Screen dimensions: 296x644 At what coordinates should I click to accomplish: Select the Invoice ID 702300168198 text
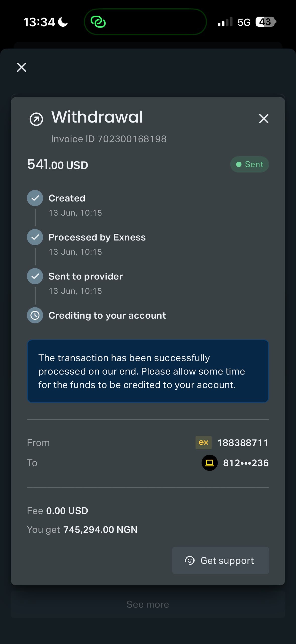109,139
